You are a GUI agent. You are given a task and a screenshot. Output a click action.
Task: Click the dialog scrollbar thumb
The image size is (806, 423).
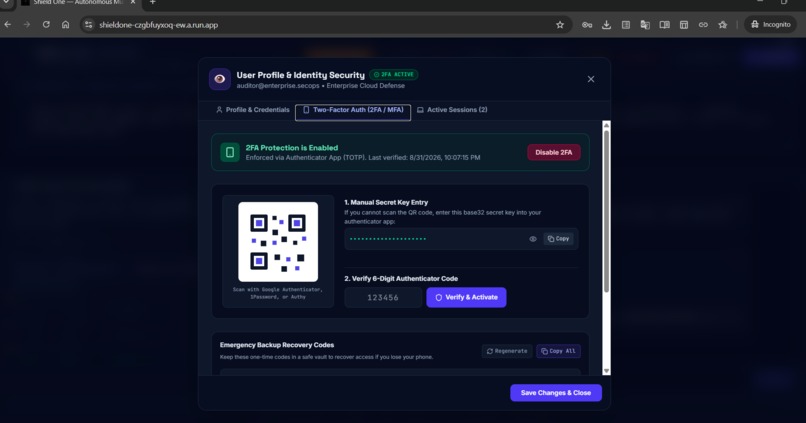tap(607, 211)
